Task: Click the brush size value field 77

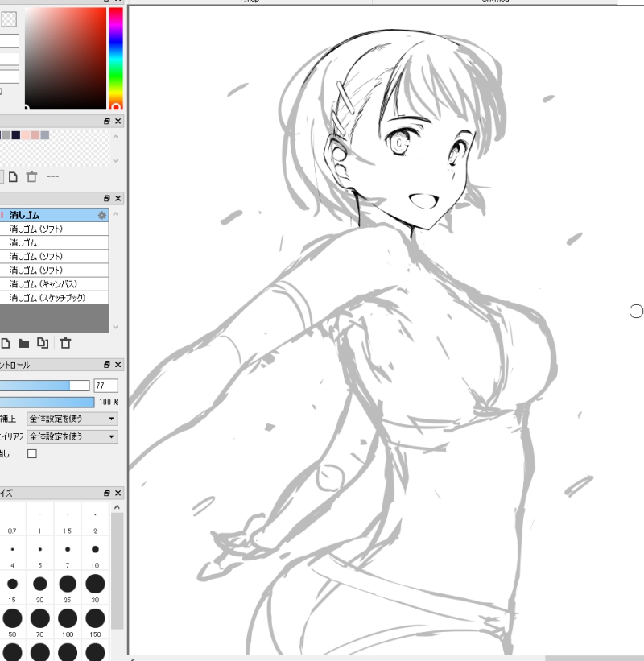Action: [x=105, y=386]
